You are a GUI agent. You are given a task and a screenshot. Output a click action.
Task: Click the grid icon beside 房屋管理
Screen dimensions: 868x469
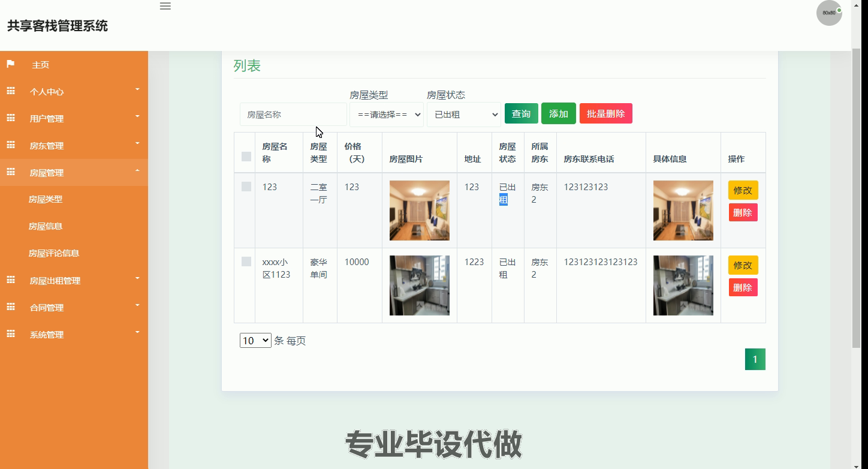[11, 172]
